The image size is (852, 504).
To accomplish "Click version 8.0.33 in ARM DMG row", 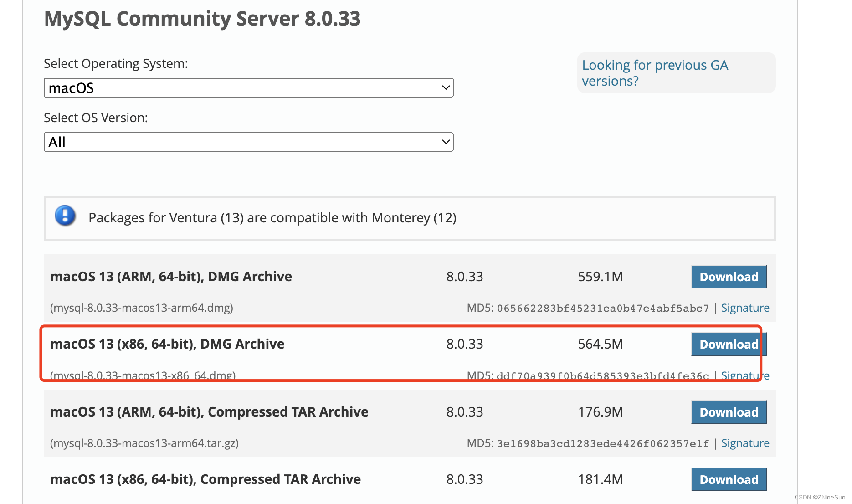I will tap(465, 277).
